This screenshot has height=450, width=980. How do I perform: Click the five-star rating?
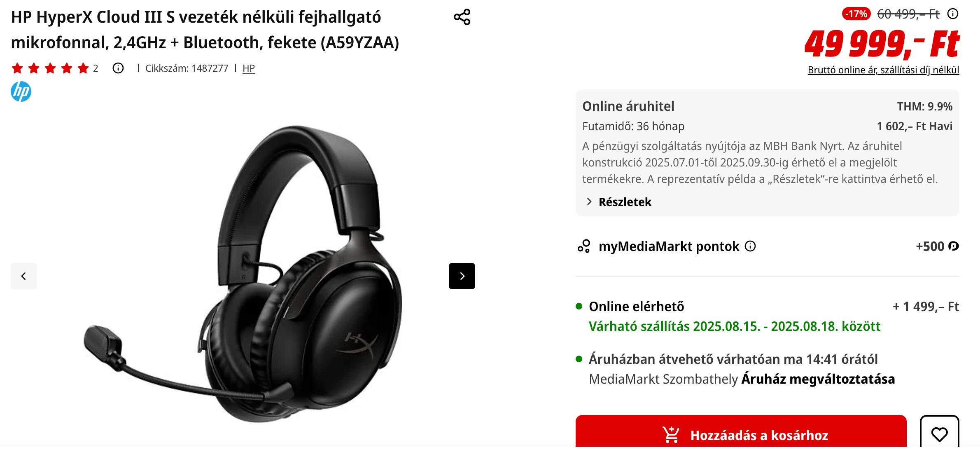[50, 68]
